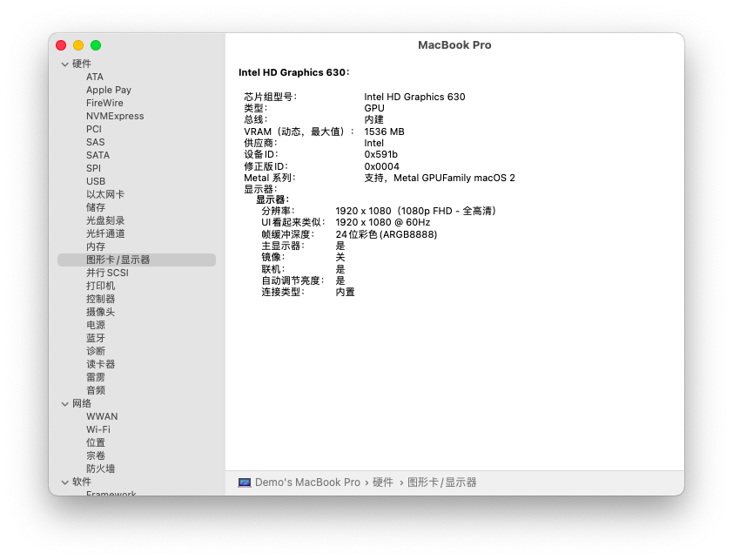Screen dimensions: 733x560
Task: Click the 连接类型 value 内置
Action: point(346,293)
